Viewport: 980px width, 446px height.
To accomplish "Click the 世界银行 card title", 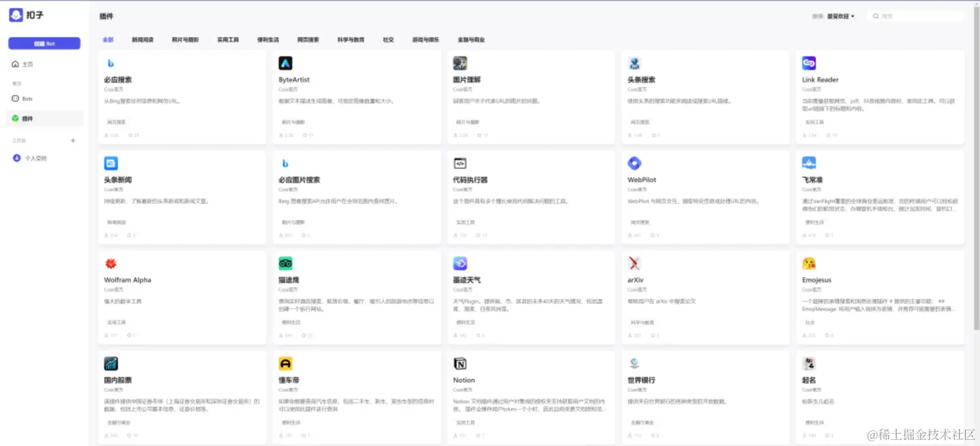I will 641,380.
